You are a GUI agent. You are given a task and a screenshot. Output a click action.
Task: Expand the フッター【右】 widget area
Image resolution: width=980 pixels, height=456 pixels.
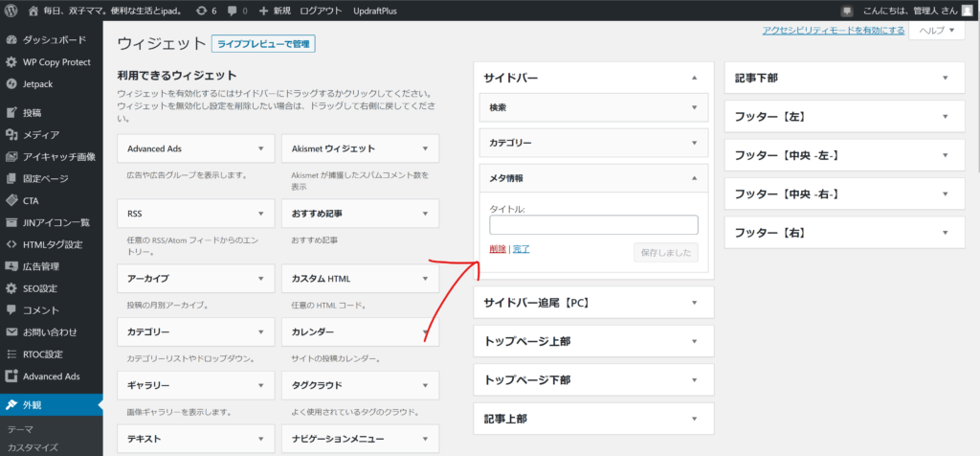(945, 234)
